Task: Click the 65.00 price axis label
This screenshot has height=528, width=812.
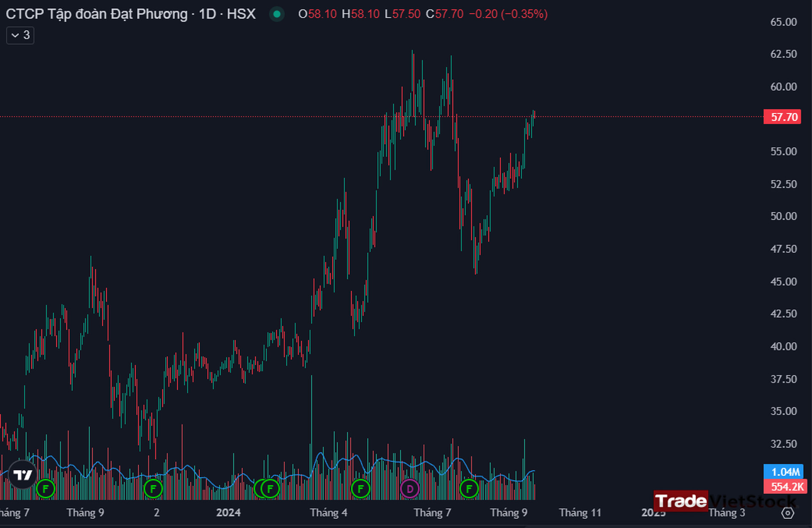Action: [783, 22]
